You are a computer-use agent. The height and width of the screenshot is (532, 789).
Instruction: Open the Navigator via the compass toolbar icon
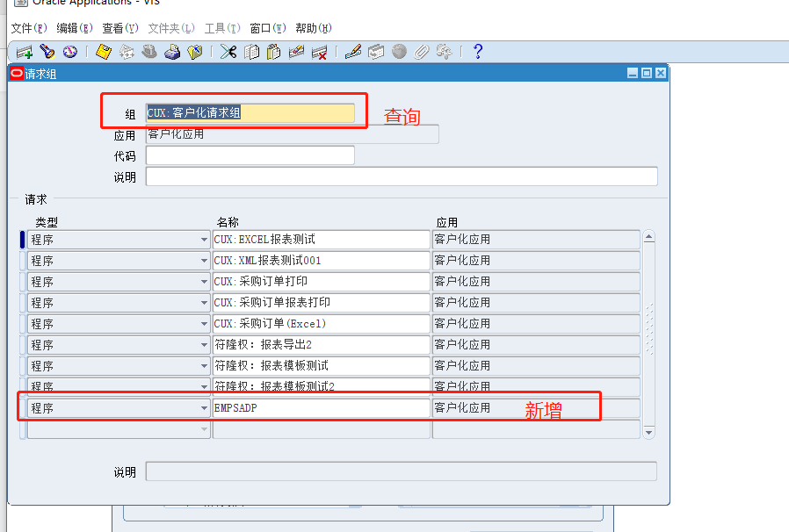coord(69,52)
